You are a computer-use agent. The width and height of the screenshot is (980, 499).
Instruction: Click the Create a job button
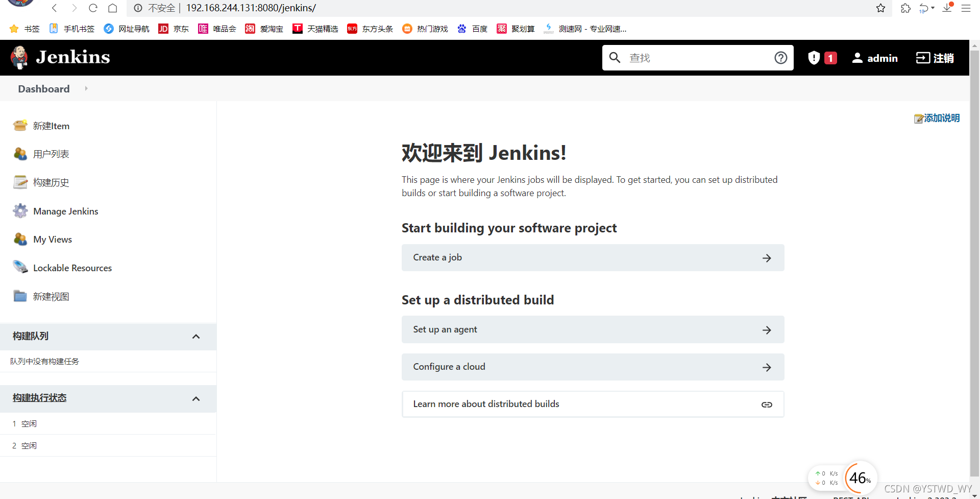tap(593, 257)
